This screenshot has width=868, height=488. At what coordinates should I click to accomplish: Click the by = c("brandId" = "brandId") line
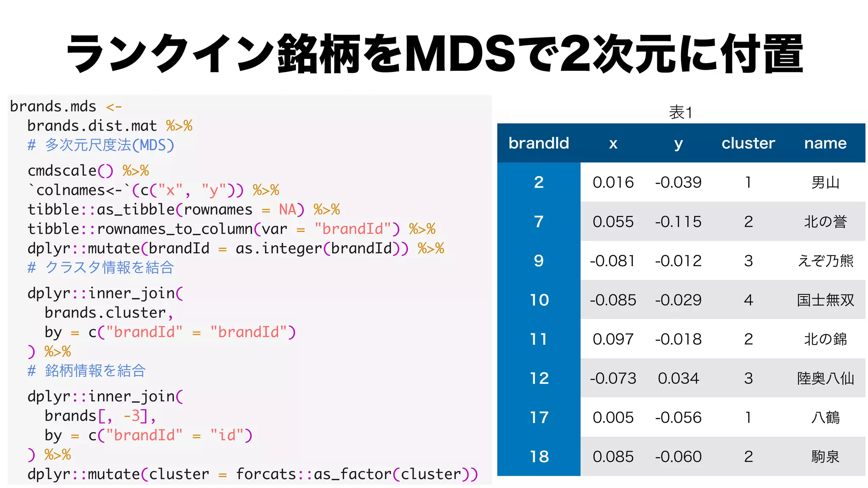pos(170,332)
